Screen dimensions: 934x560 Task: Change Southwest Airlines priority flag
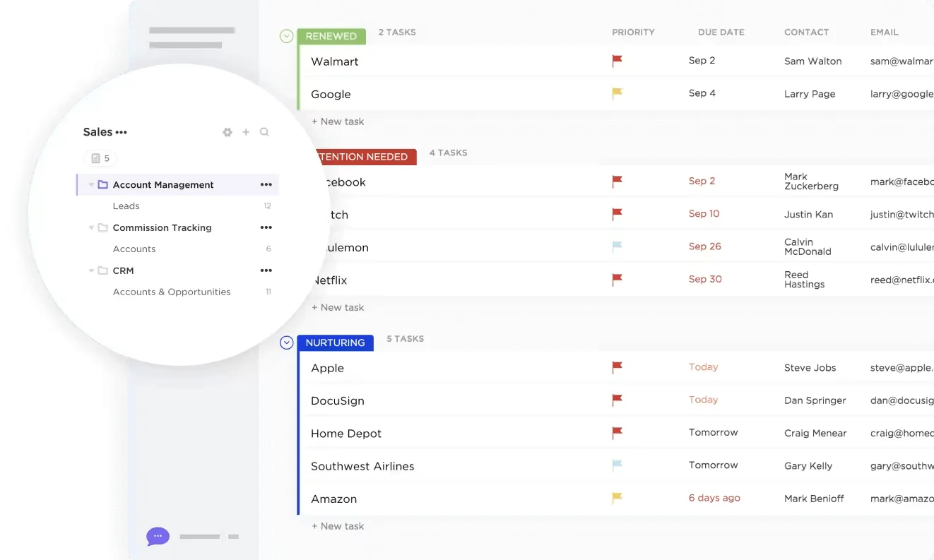point(617,465)
